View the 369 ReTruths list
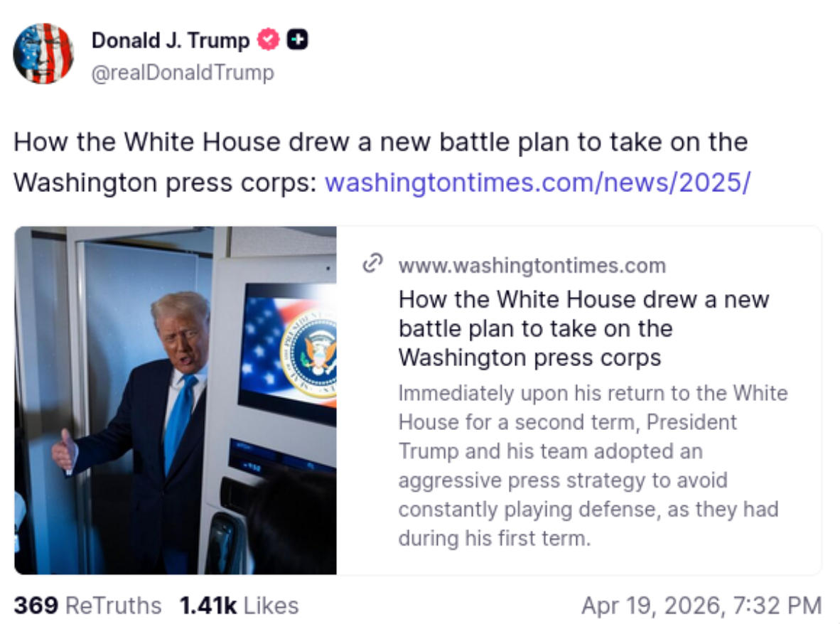 87,606
